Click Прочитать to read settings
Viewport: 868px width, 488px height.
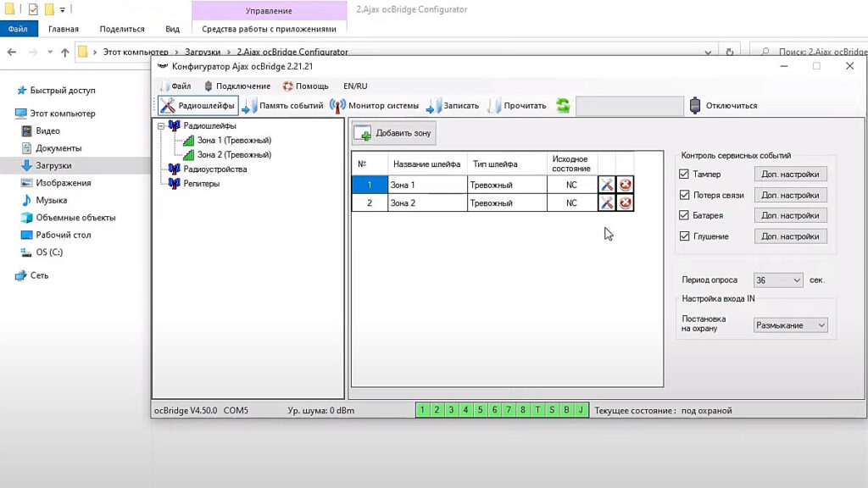pos(517,105)
